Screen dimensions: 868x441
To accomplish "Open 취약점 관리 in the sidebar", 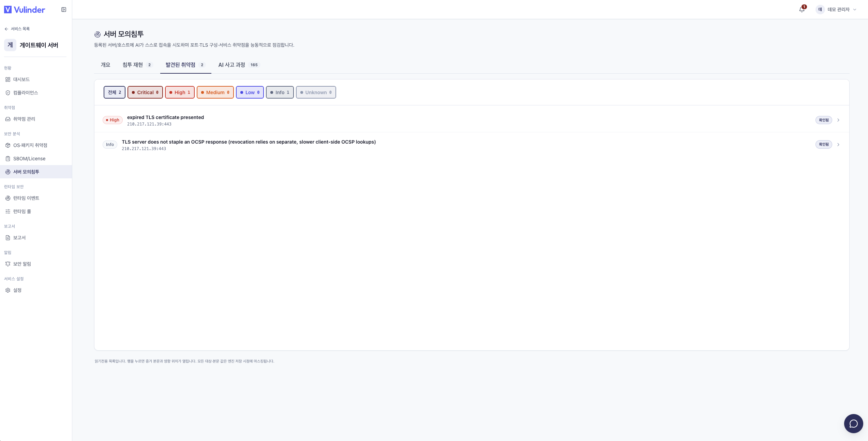I will pyautogui.click(x=36, y=119).
